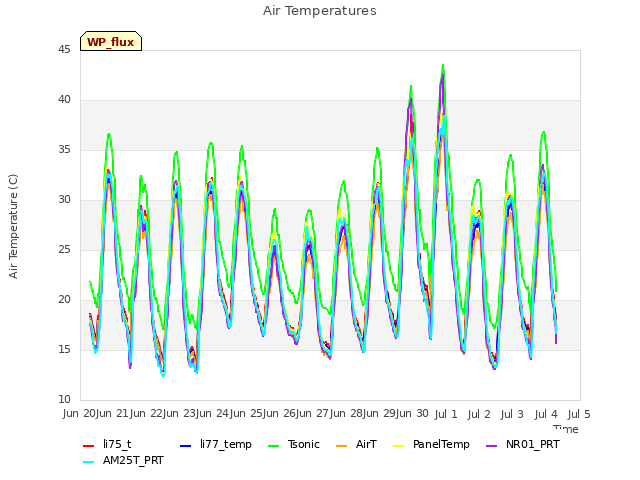Viewport: 640px width, 480px height.
Task: Toggle the Tsonic legend entry
Action: point(293,444)
